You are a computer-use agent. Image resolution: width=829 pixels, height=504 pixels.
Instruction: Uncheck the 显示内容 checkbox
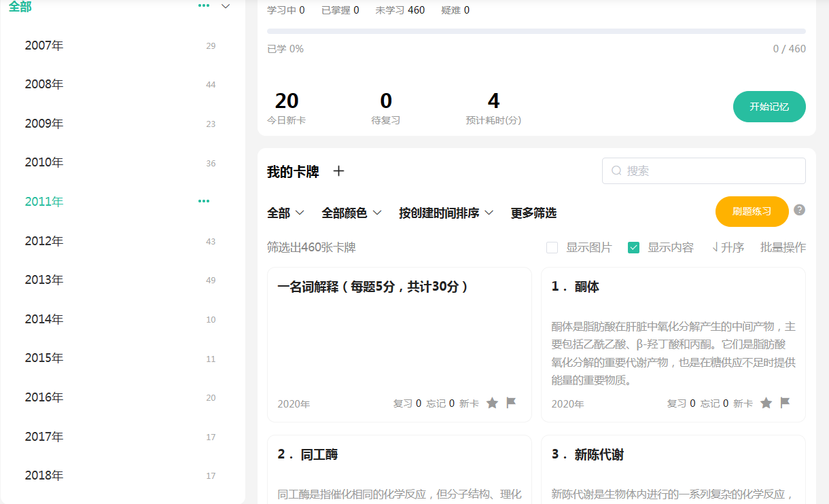point(634,247)
